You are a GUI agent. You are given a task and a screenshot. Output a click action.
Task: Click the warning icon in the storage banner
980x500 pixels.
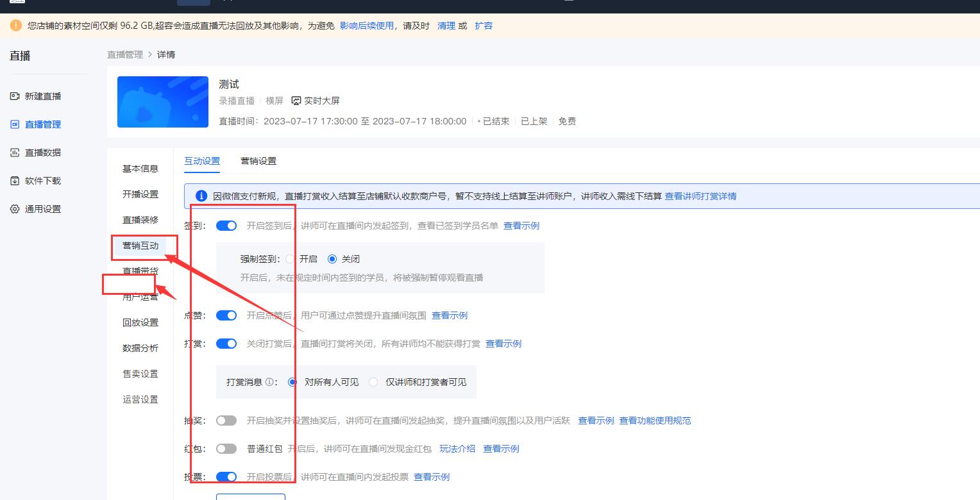[x=13, y=25]
